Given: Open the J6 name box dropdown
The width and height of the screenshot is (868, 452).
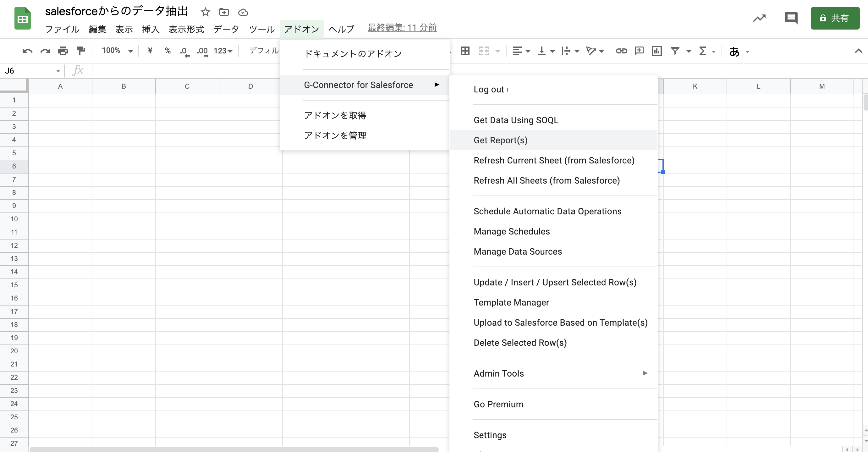Looking at the screenshot, I should pyautogui.click(x=58, y=71).
